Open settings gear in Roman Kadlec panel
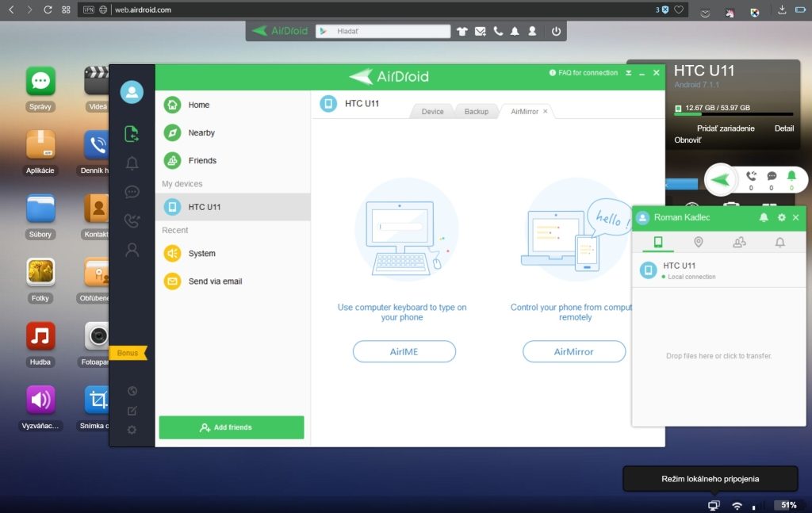 coord(781,217)
